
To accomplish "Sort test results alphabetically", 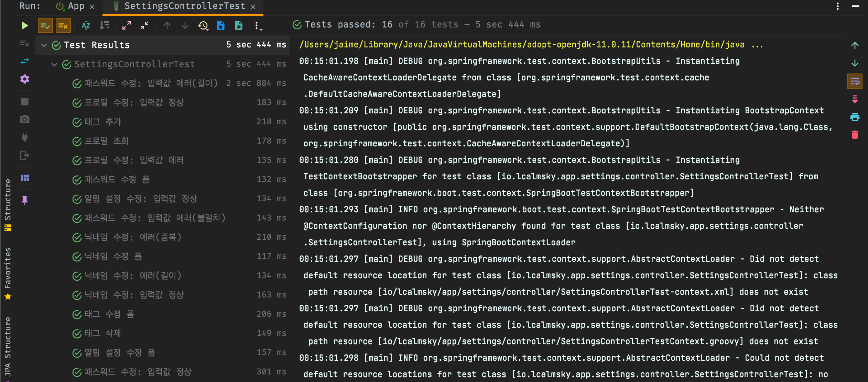I will click(x=86, y=25).
